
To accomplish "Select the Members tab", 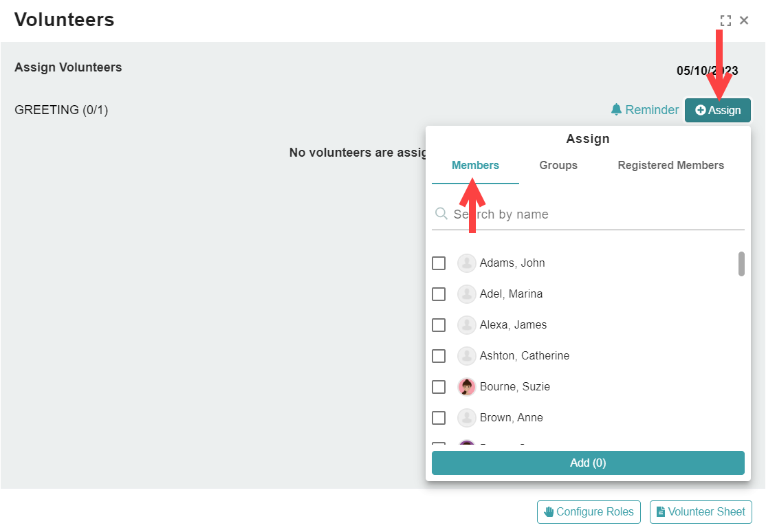I will [475, 166].
